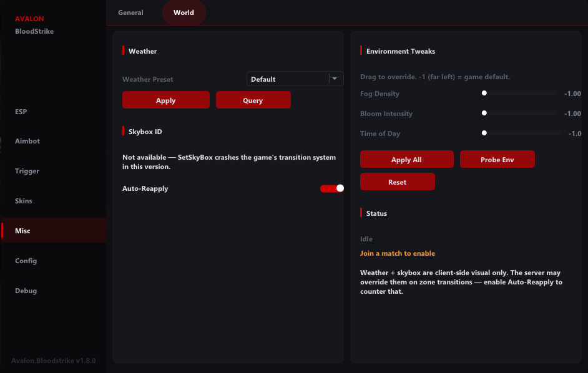Click the 'Drag to override' hint text
Screen dimensions: 588x373
[x=435, y=77]
